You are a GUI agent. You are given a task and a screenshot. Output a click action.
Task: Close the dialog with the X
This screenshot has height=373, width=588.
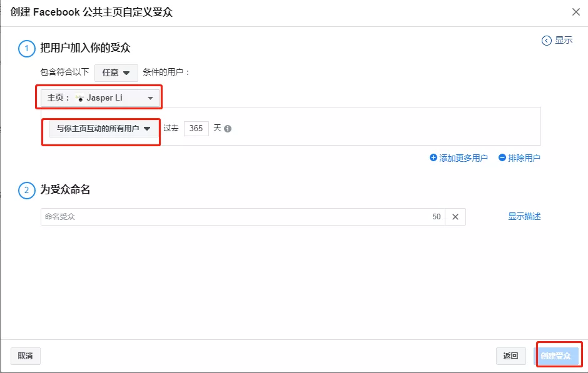pyautogui.click(x=576, y=11)
